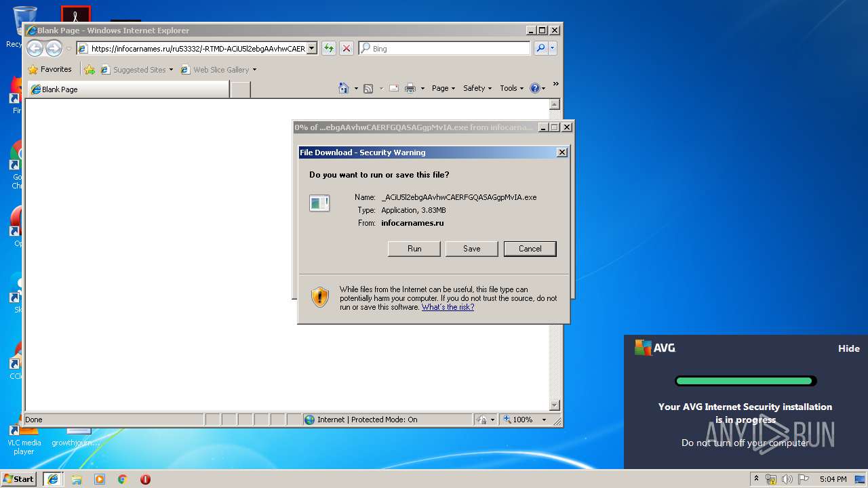The height and width of the screenshot is (488, 868).
Task: Open the media player taskbar icon
Action: tap(100, 479)
